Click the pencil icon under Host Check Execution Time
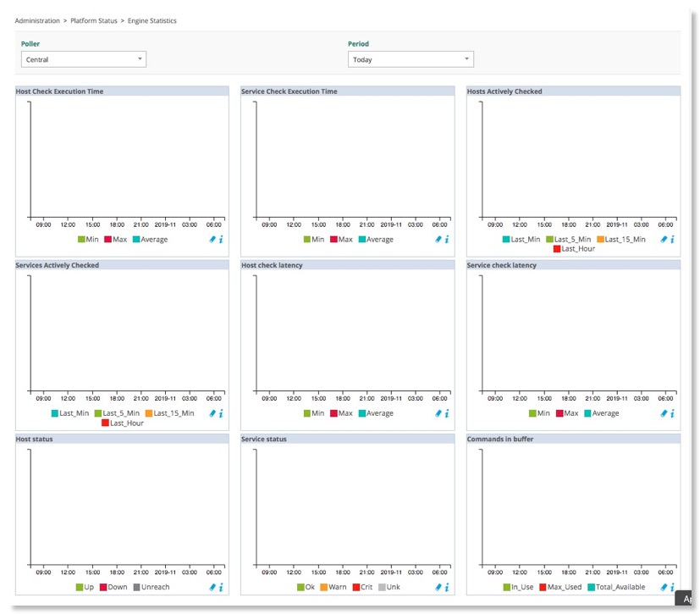 pyautogui.click(x=212, y=240)
